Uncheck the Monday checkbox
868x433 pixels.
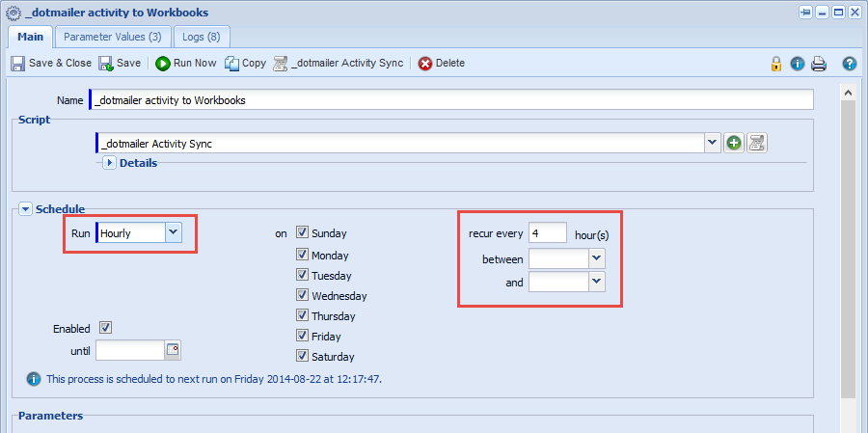pos(302,255)
